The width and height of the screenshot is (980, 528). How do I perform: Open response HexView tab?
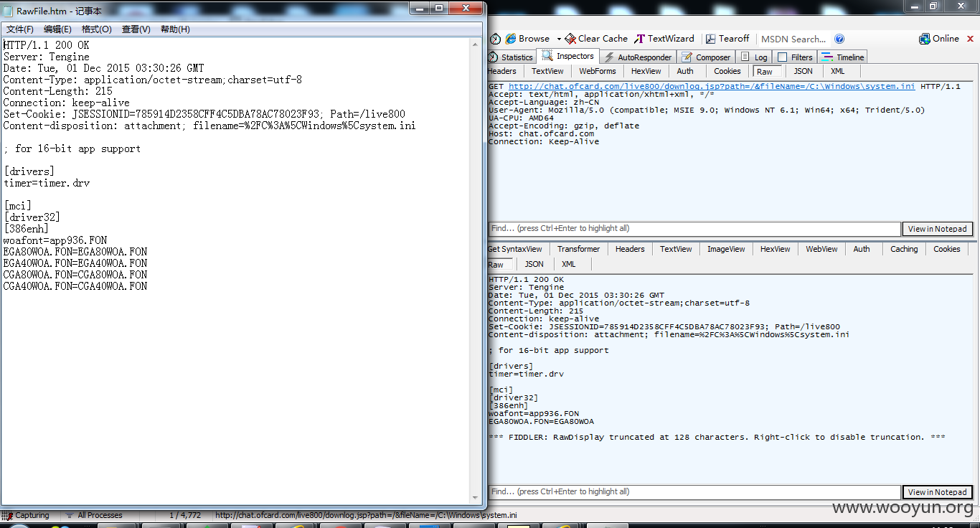coord(776,249)
